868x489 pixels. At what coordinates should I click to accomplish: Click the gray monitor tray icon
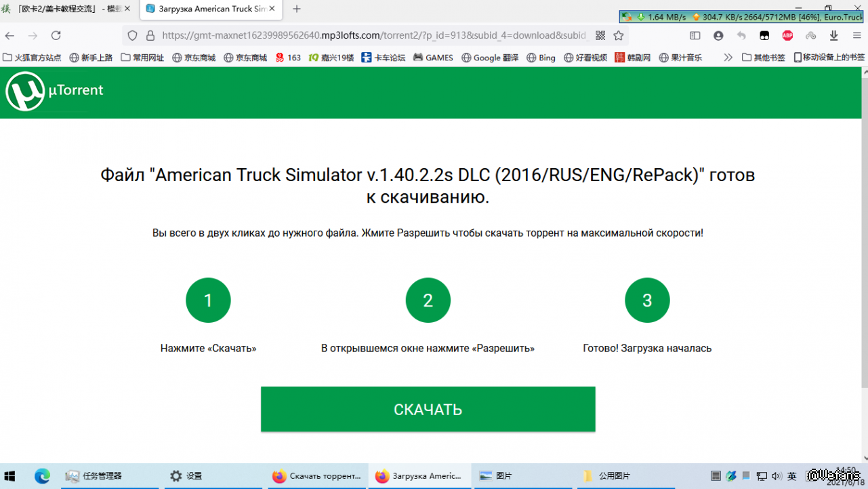click(x=716, y=476)
